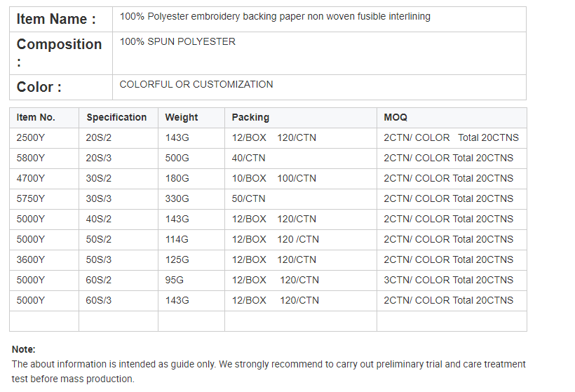Screen dimensions: 575x392
Task: Click the COLORFUL OR CUSTOMIZATION value
Action: coord(196,84)
